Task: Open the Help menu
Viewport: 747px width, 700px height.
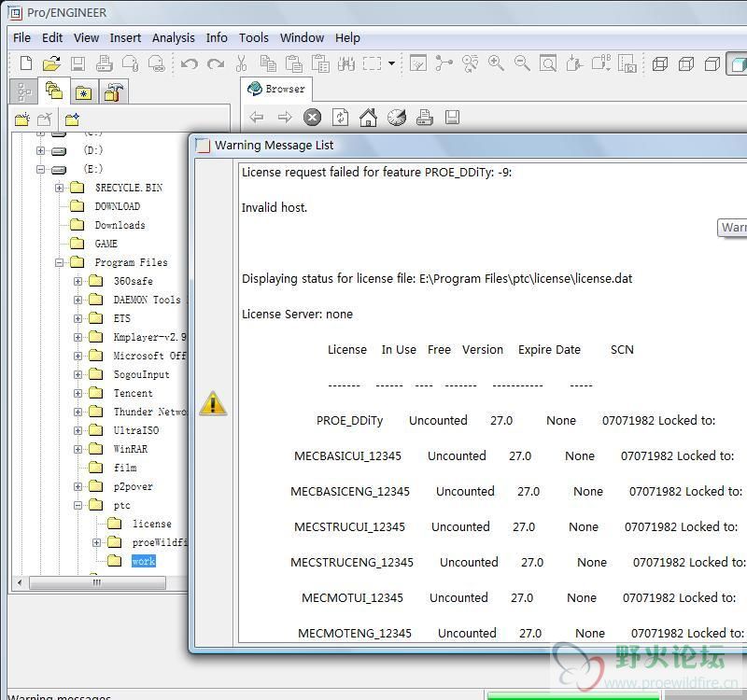Action: point(347,37)
